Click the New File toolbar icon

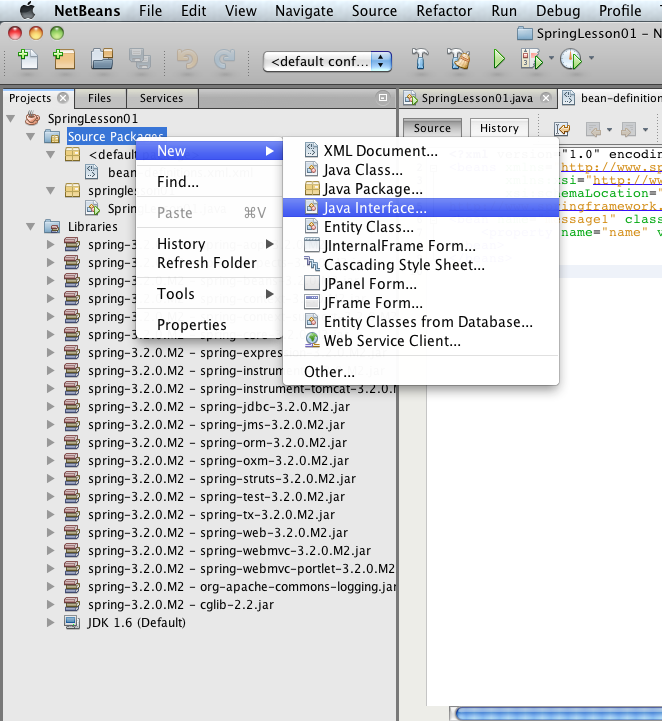click(x=28, y=59)
